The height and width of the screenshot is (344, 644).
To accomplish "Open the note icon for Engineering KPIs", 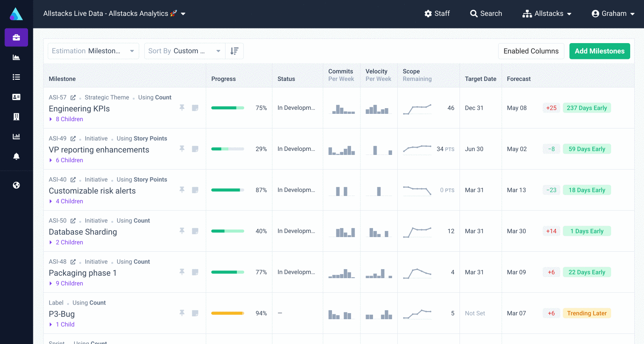I will [x=195, y=108].
